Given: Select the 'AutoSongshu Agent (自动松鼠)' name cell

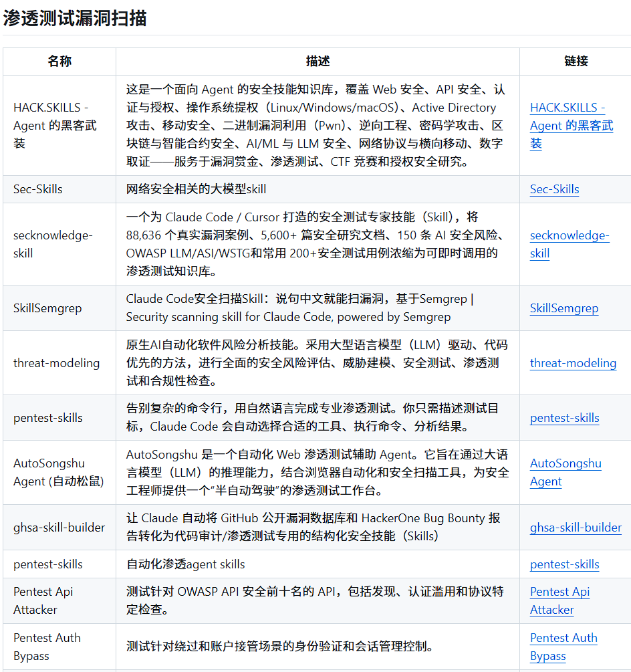Looking at the screenshot, I should (x=59, y=472).
